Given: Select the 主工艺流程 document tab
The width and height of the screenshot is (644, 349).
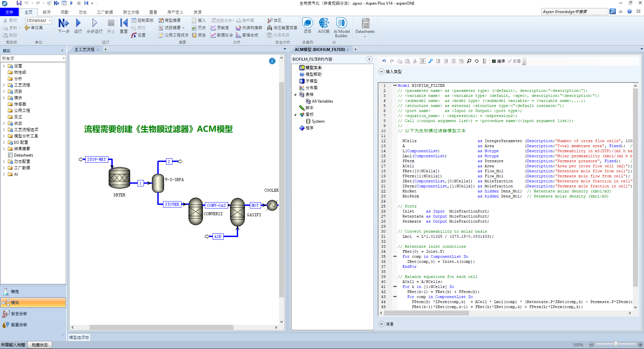Looking at the screenshot, I should coord(84,49).
